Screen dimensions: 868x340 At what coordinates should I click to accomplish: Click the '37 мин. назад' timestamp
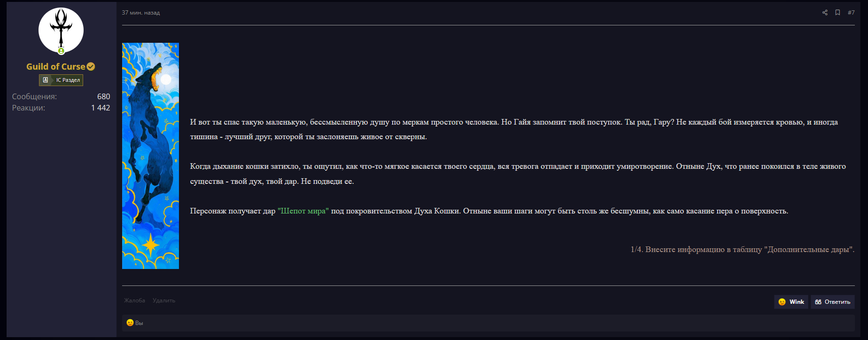141,13
